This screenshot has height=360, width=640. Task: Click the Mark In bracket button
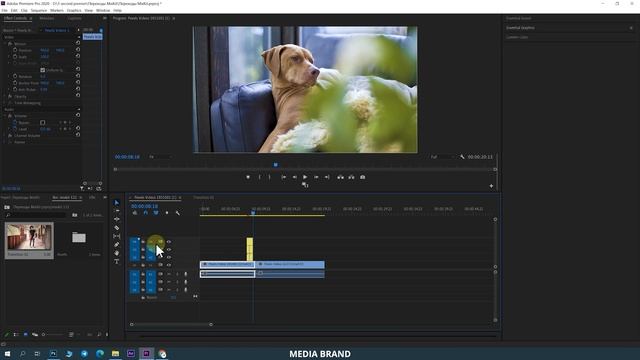point(259,177)
